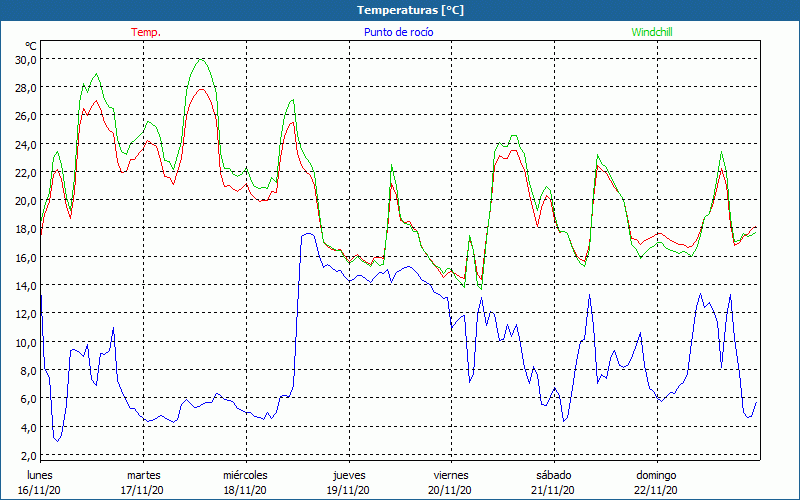Click the 16,0 y-axis value
Screen dimensions: 800x500
click(x=26, y=257)
